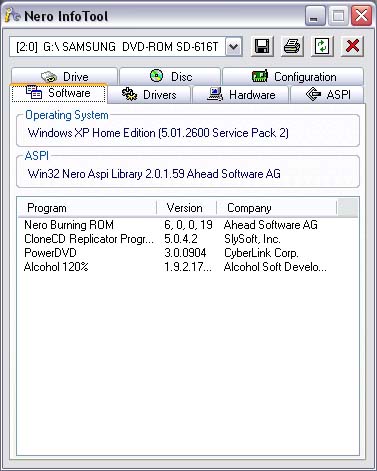
Task: Switch to the Drive tab
Action: point(65,76)
